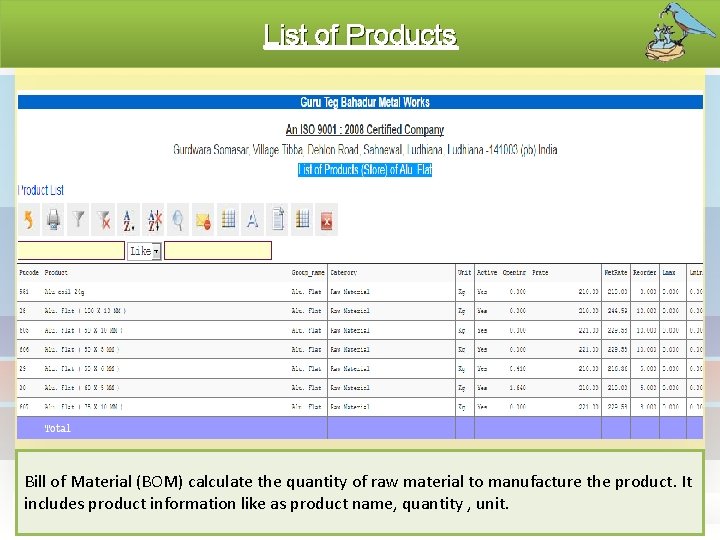The width and height of the screenshot is (720, 540).
Task: Remove filter via funnel with red X
Action: point(103,219)
